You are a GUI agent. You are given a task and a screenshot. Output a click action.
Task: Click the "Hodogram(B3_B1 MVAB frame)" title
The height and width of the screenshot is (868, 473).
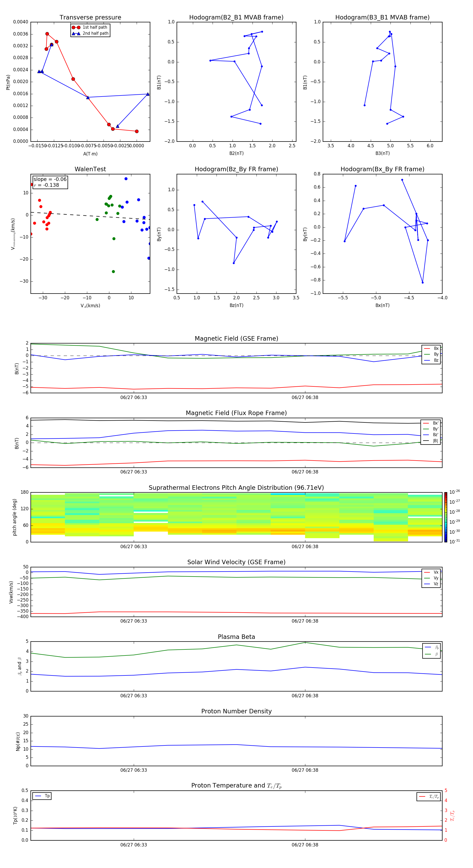[x=382, y=18]
